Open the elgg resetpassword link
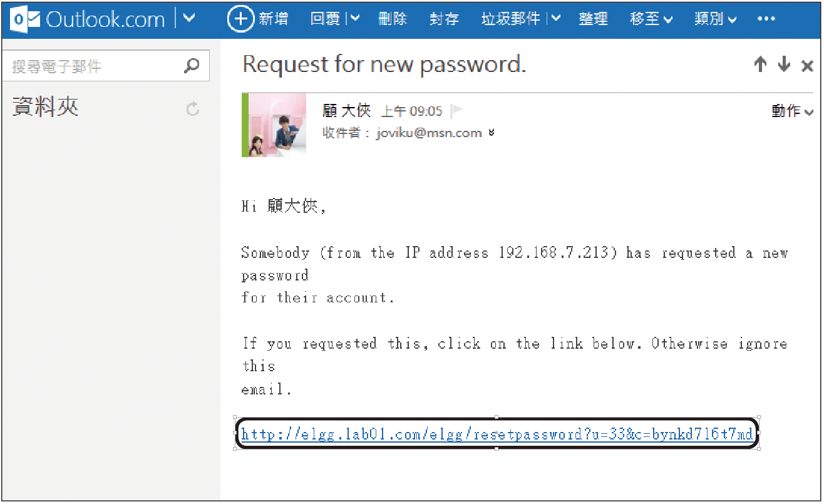The width and height of the screenshot is (824, 504). pos(497,434)
